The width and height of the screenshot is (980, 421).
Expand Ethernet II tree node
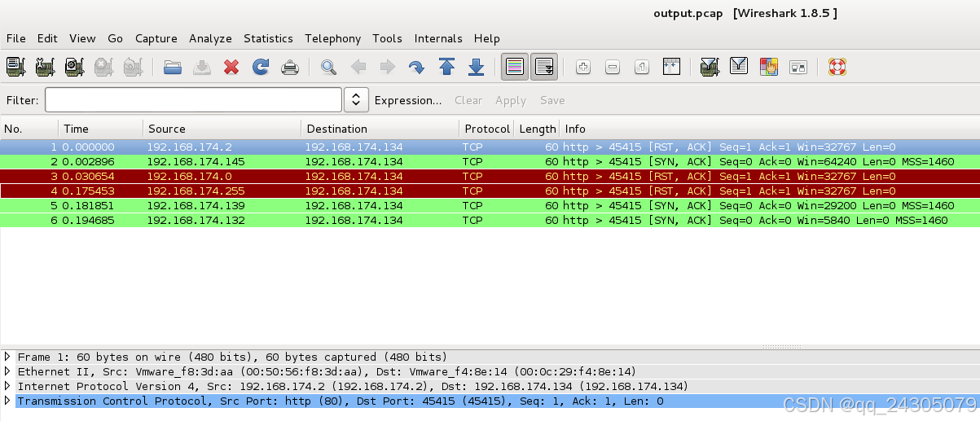tap(7, 371)
